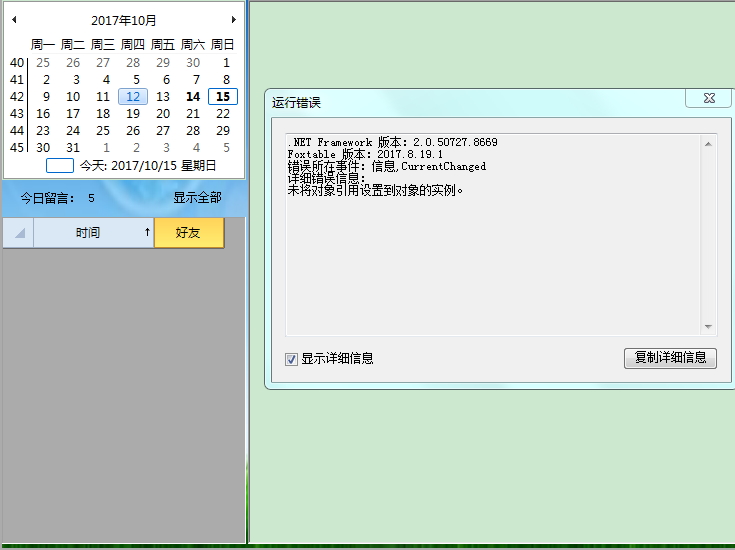Click 未将对象引用设置到对象的实例 message
This screenshot has height=550, width=735.
pos(375,190)
